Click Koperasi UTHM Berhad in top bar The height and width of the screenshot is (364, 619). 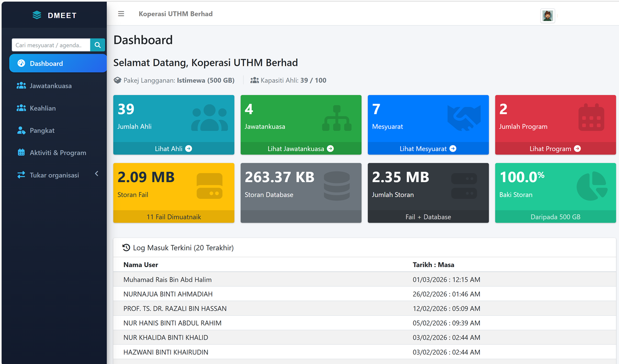pyautogui.click(x=175, y=14)
